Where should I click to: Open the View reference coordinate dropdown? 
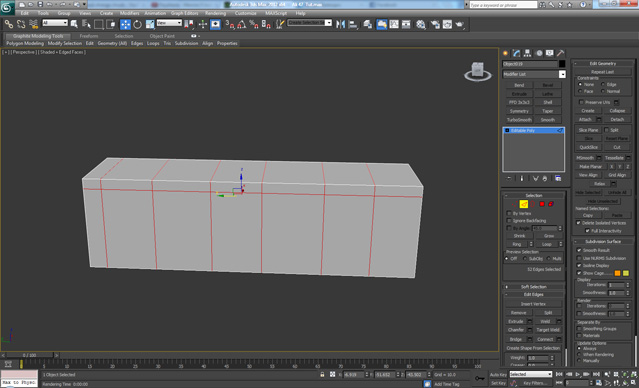pos(169,23)
